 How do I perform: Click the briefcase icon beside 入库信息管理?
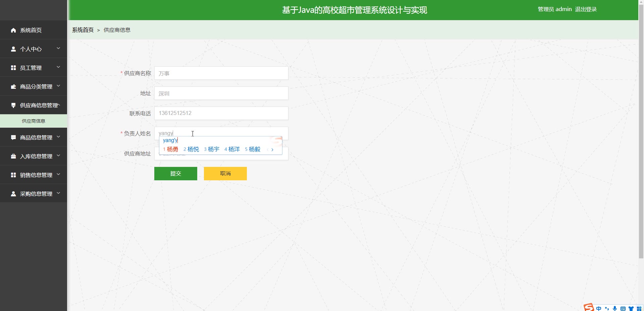13,156
